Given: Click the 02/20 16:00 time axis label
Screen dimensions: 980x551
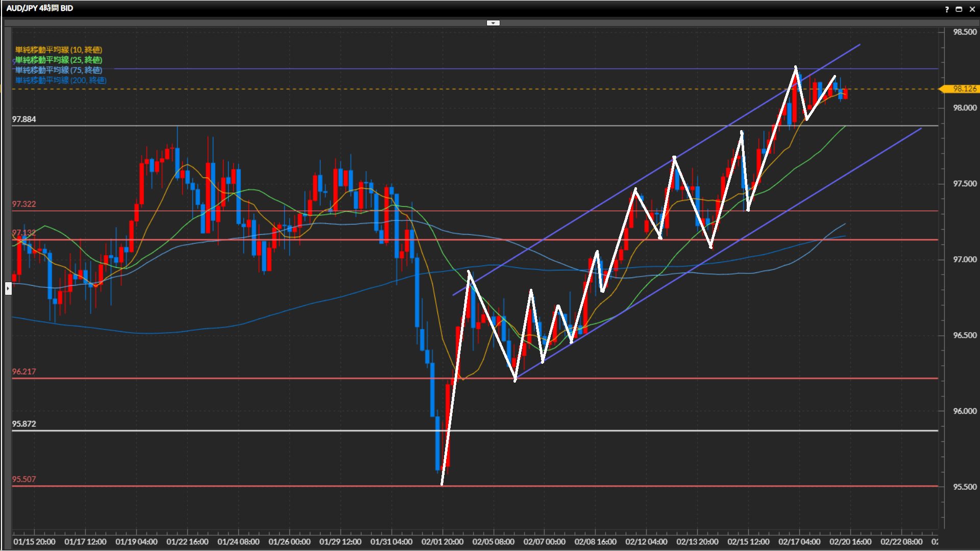Looking at the screenshot, I should tap(850, 541).
